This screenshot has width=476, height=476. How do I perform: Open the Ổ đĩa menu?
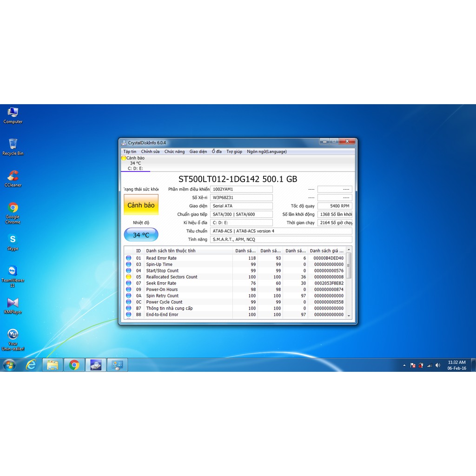tap(217, 152)
